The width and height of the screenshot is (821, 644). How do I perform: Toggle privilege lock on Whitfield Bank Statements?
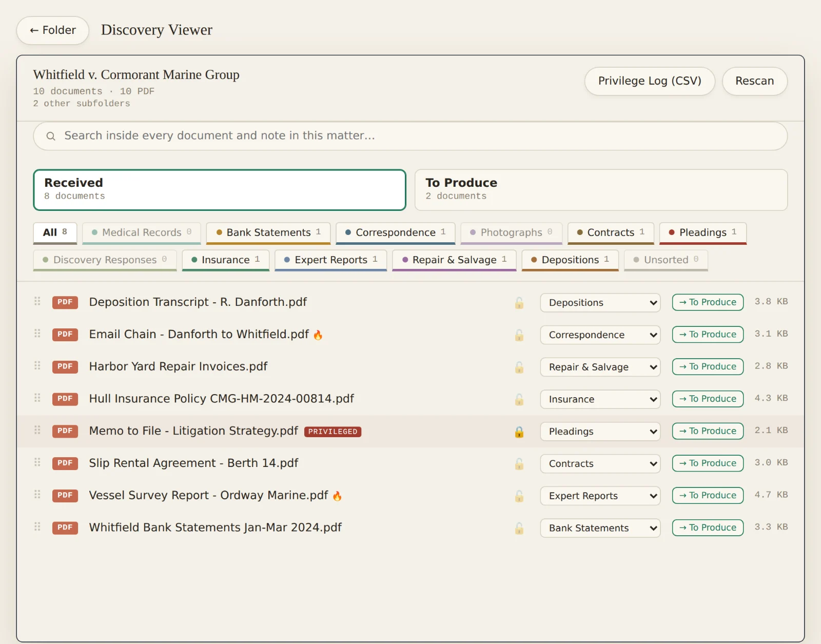[x=519, y=529]
